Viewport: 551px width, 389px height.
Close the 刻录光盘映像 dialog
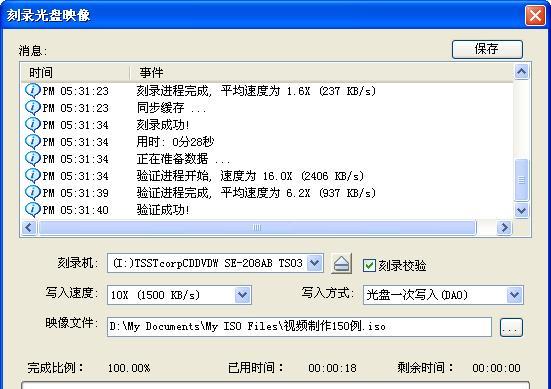click(x=535, y=15)
